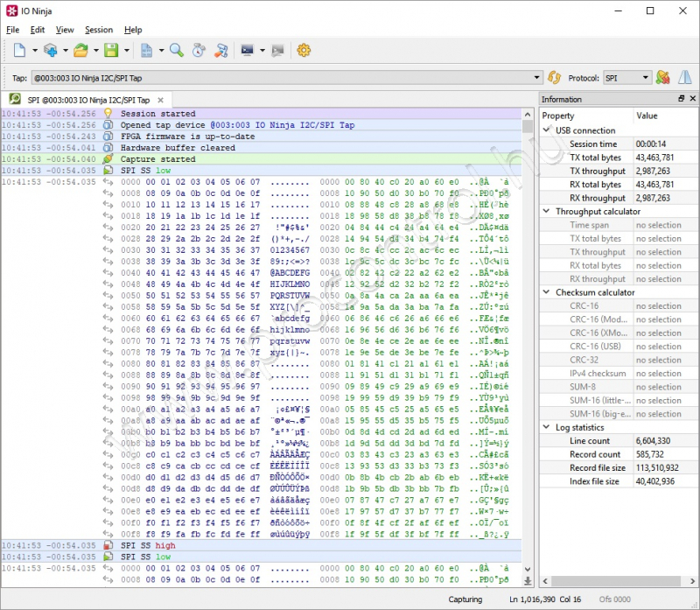
Task: Open the Session menu
Action: tap(98, 30)
